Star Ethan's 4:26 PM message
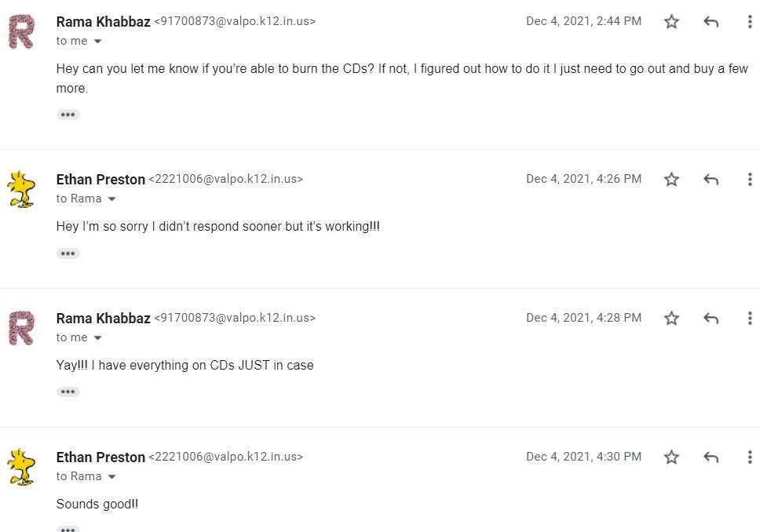The image size is (767, 532). [x=671, y=180]
